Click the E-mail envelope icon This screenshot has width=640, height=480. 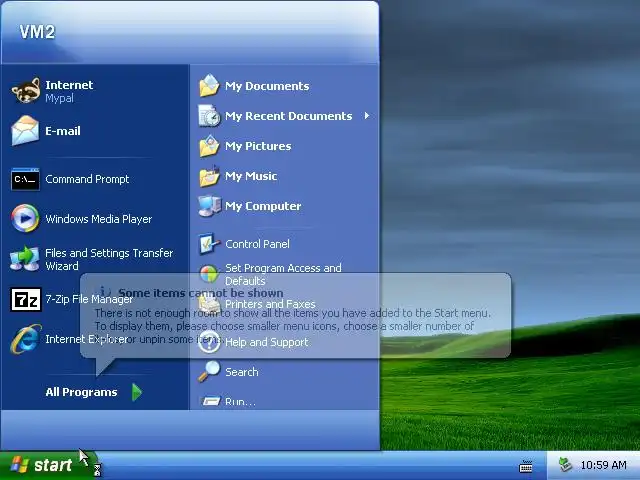(x=25, y=131)
